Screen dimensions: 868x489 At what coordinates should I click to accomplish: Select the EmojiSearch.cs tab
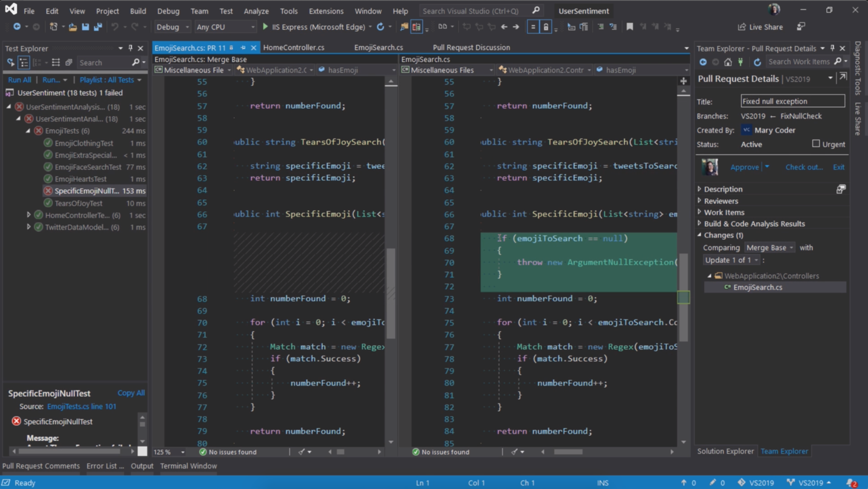[x=378, y=47]
